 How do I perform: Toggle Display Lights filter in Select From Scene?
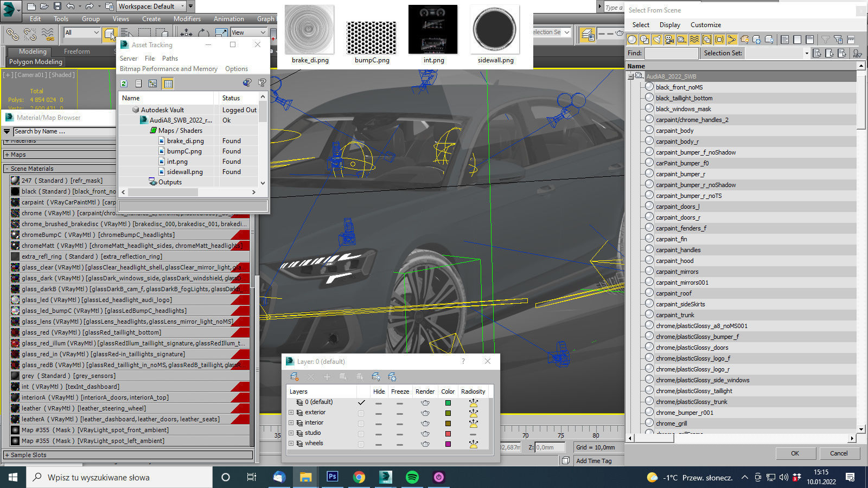(x=656, y=40)
